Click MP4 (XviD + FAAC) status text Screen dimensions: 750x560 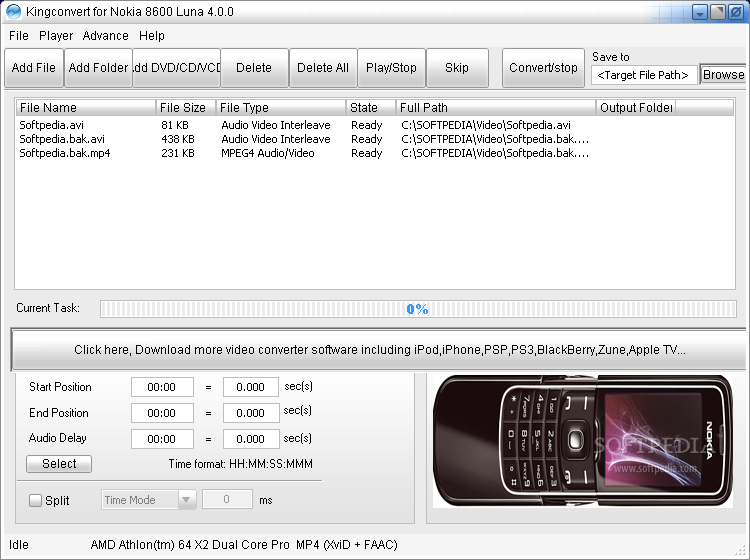click(347, 545)
